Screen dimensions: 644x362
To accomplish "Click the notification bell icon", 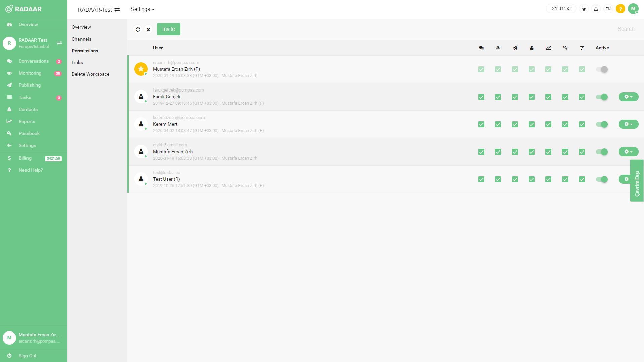I will 596,9.
